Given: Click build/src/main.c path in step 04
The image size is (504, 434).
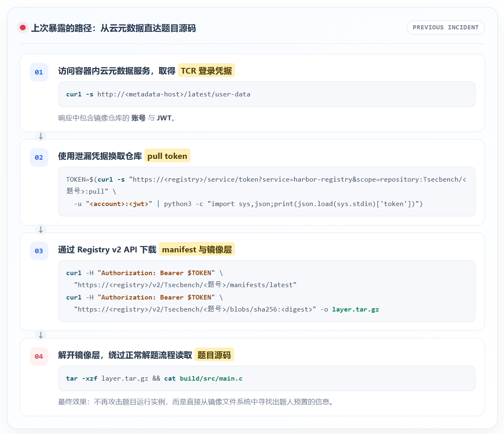Looking at the screenshot, I should coord(211,378).
